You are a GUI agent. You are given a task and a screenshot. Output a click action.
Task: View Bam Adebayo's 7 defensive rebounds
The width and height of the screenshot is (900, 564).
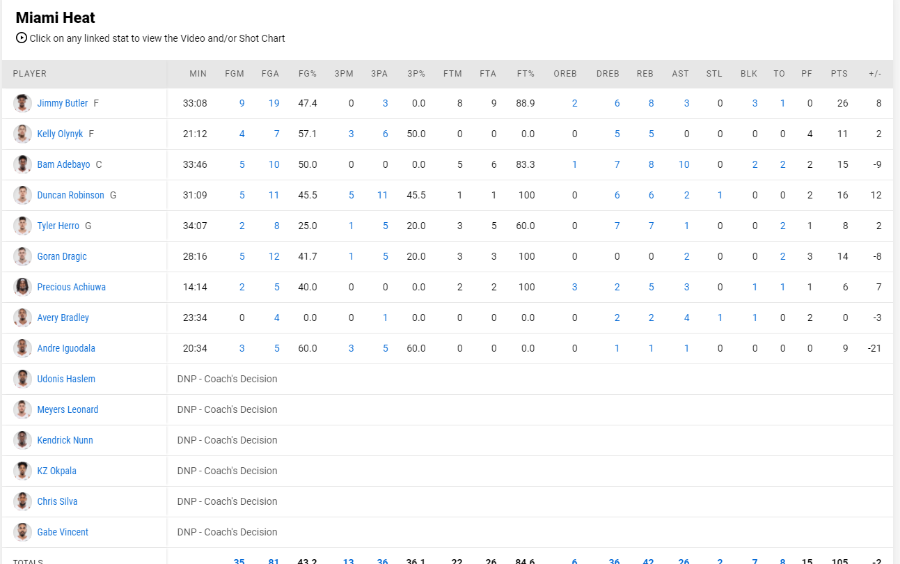pyautogui.click(x=617, y=164)
